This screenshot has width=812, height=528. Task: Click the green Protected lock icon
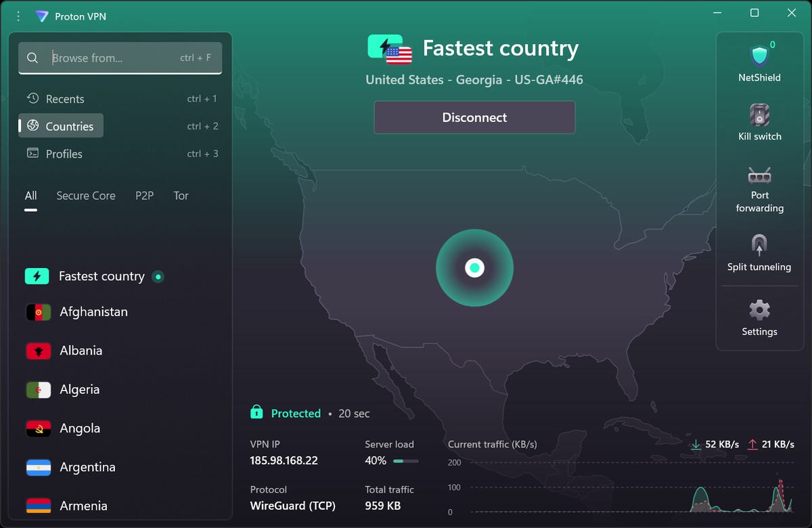(x=256, y=412)
